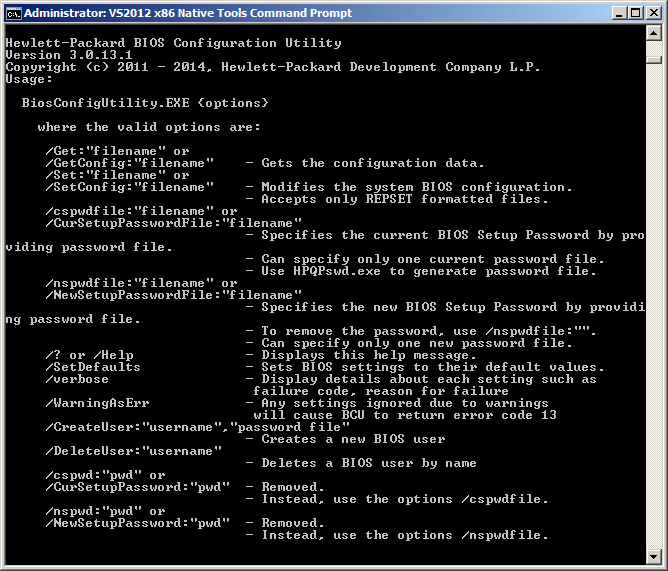This screenshot has width=668, height=571.
Task: Click 'will cause BCU to return error code 13'
Action: click(405, 415)
